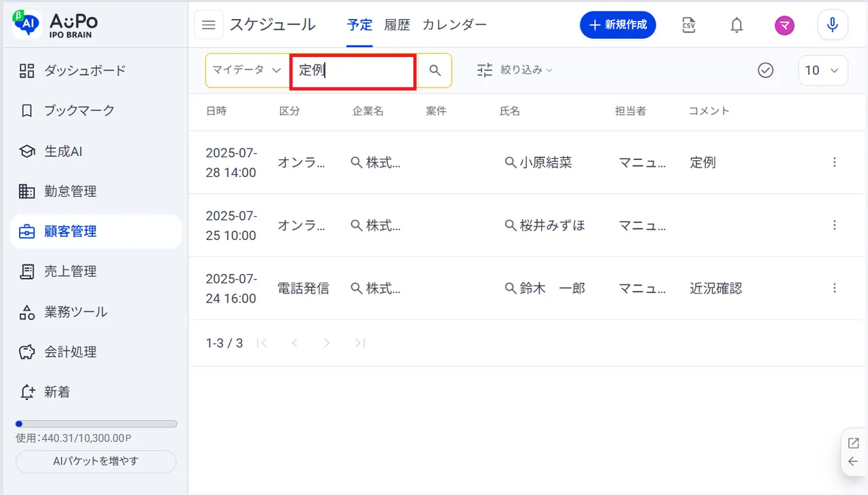Click the 2025-07-28 14:00 date cell
This screenshot has width=868, height=495.
coord(231,163)
